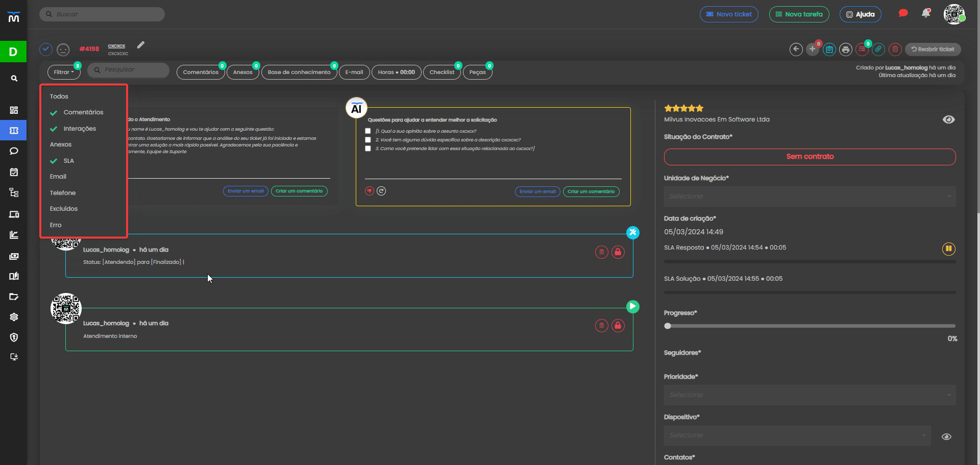Open the Dispositivo dropdown
This screenshot has width=980, height=465.
(x=797, y=435)
